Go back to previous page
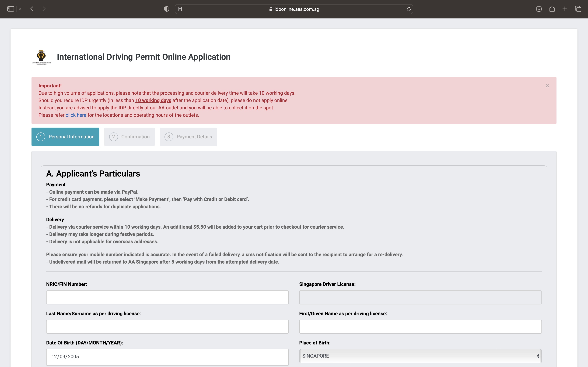588x367 pixels. [32, 9]
